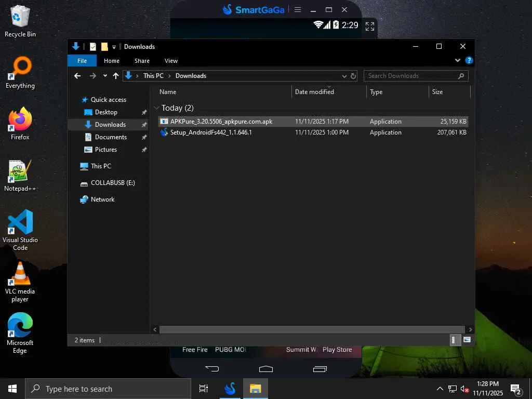Switch to large thumbnails view button

point(467,340)
